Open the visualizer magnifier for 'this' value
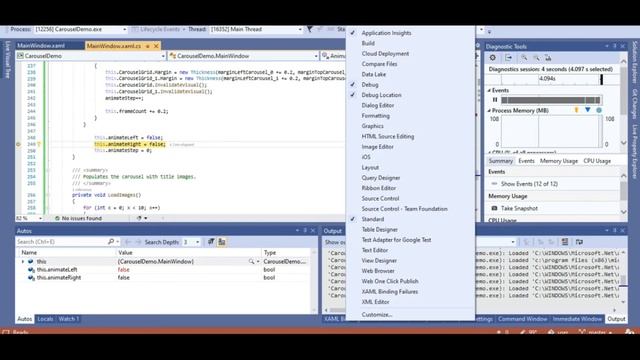The height and width of the screenshot is (360, 640). [x=251, y=262]
